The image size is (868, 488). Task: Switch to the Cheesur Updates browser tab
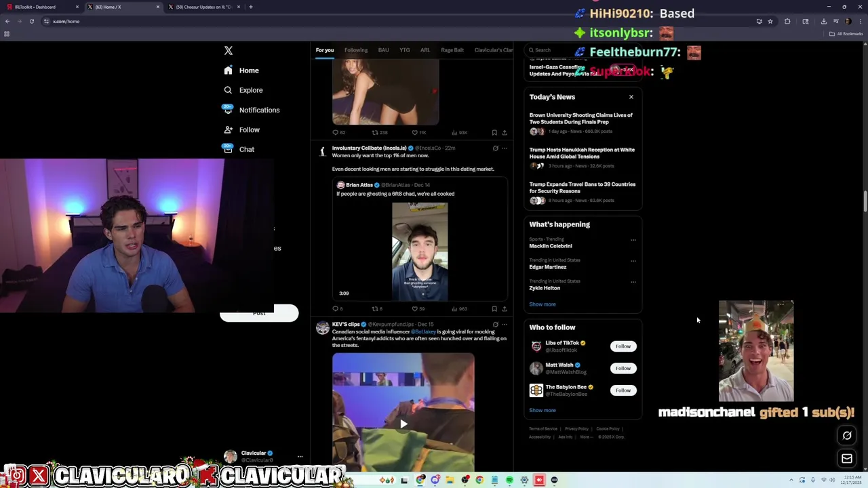(x=203, y=7)
